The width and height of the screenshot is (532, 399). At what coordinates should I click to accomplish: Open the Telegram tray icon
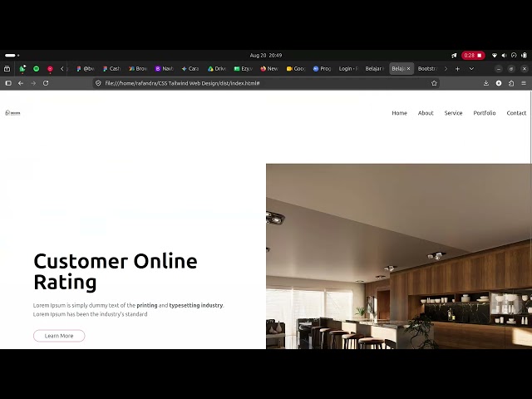[454, 56]
